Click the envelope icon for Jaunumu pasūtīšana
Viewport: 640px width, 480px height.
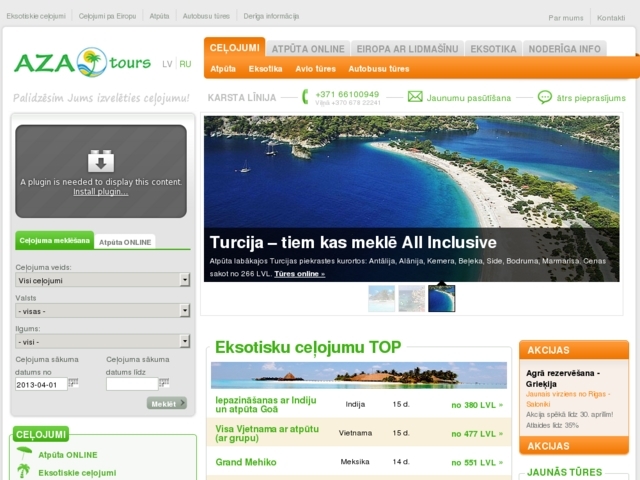415,97
